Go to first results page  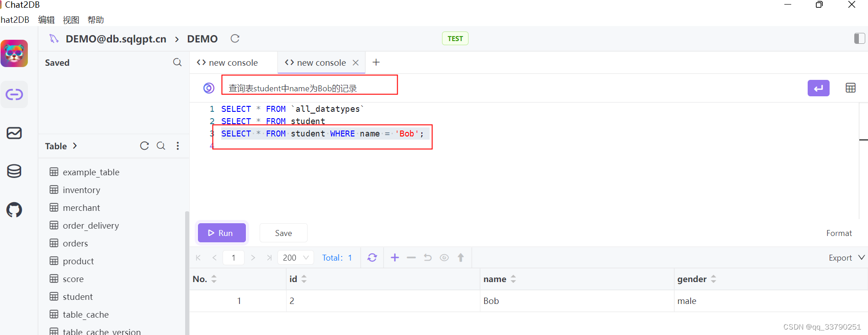(x=198, y=258)
